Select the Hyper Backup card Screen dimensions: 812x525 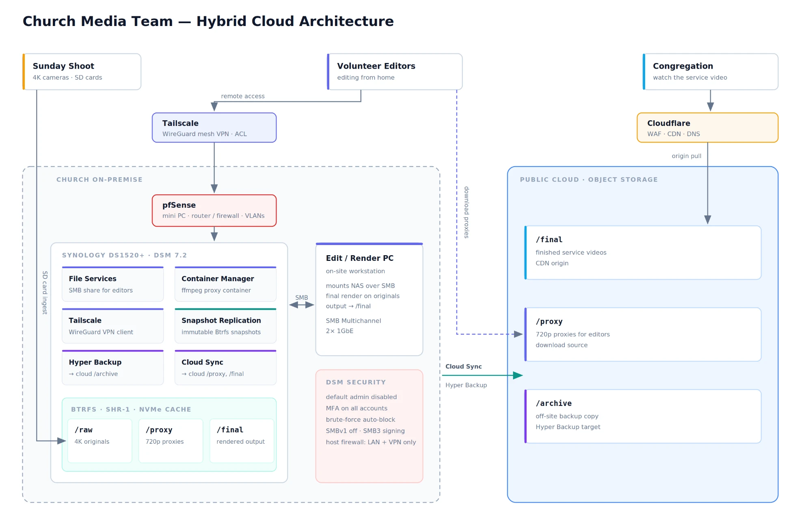coord(112,368)
